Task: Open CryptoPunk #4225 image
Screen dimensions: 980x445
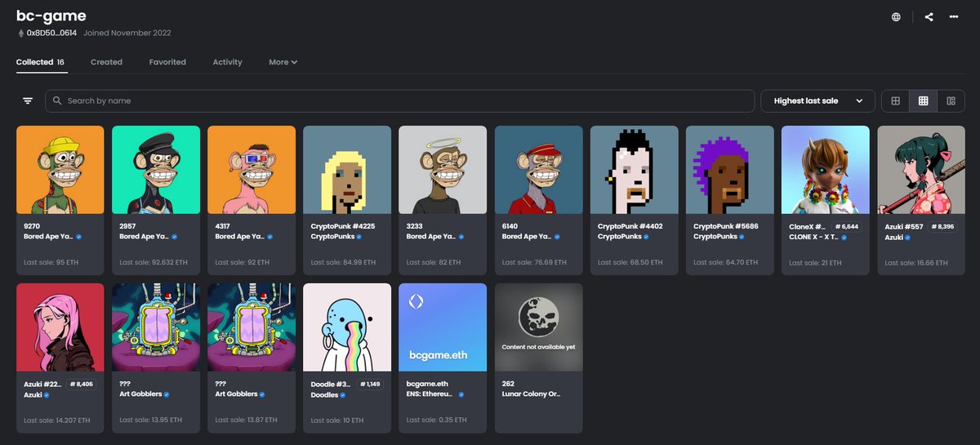Action: point(347,170)
